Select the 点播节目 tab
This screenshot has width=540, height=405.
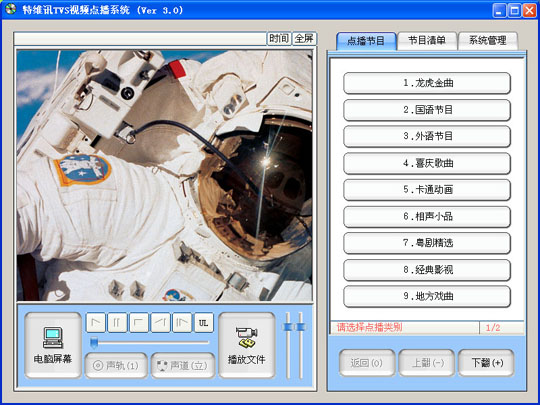[366, 41]
